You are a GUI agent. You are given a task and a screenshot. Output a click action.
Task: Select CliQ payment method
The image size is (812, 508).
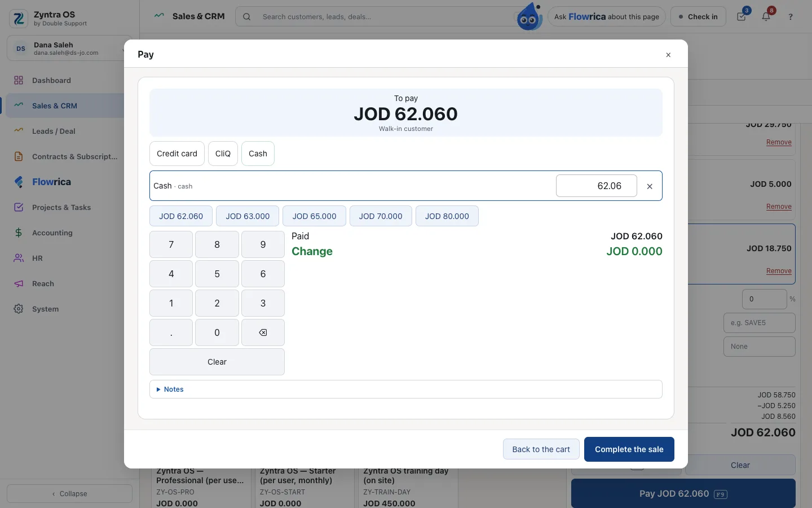(223, 154)
